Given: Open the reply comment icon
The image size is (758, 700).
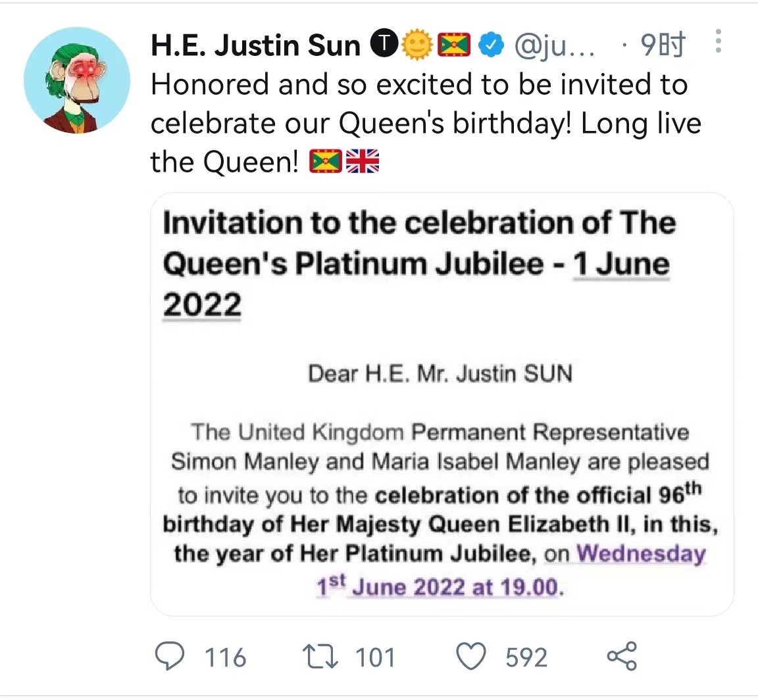Looking at the screenshot, I should pos(169,657).
